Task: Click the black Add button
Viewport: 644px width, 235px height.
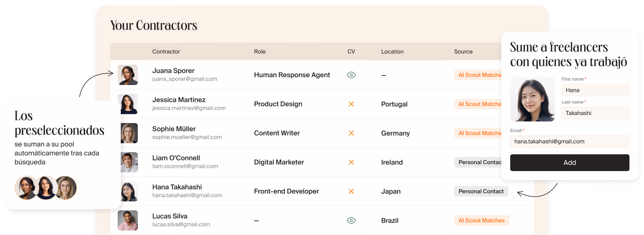Action: pyautogui.click(x=570, y=163)
